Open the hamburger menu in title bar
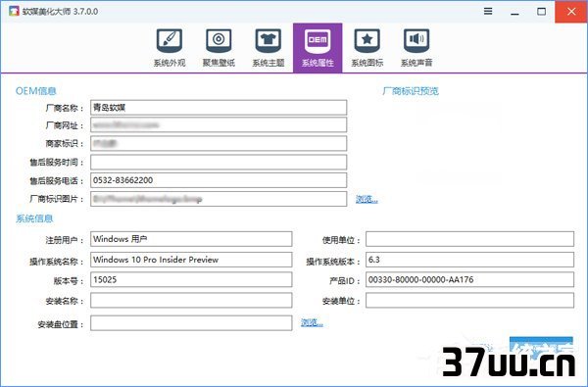 click(488, 11)
